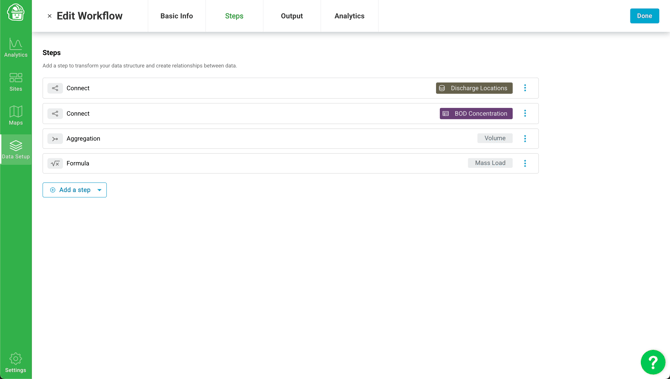670x379 pixels.
Task: Click the Formula square-root icon
Action: coord(55,163)
